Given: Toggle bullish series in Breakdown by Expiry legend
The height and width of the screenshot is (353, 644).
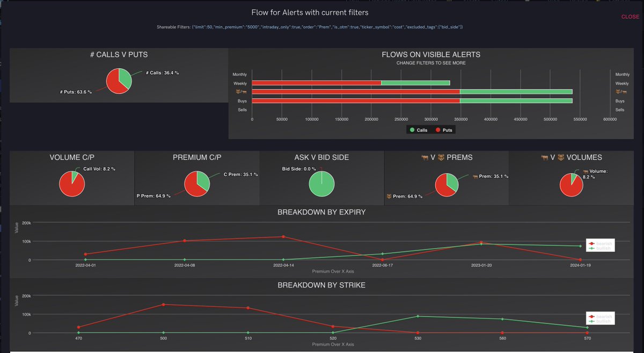Looking at the screenshot, I should 599,248.
